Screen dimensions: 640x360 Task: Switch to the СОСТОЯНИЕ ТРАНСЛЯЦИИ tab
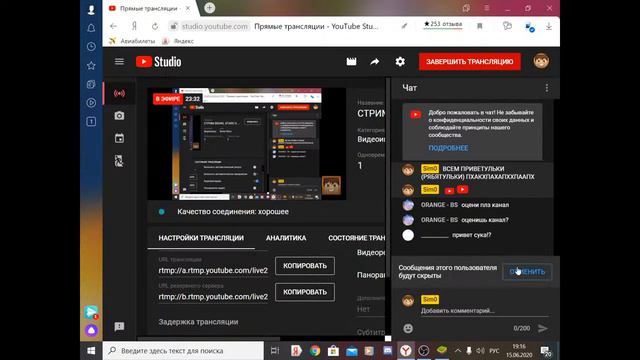(356, 238)
